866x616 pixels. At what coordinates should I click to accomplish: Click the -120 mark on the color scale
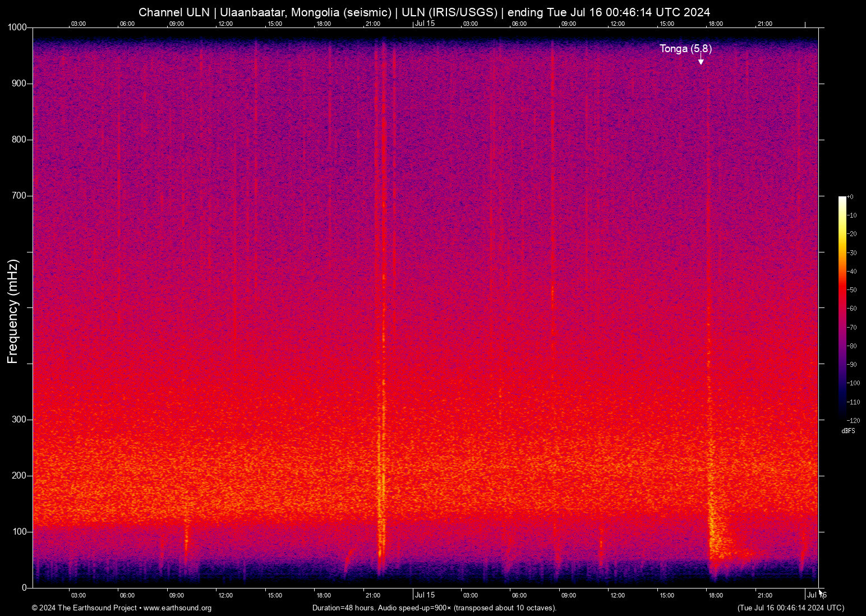(853, 420)
